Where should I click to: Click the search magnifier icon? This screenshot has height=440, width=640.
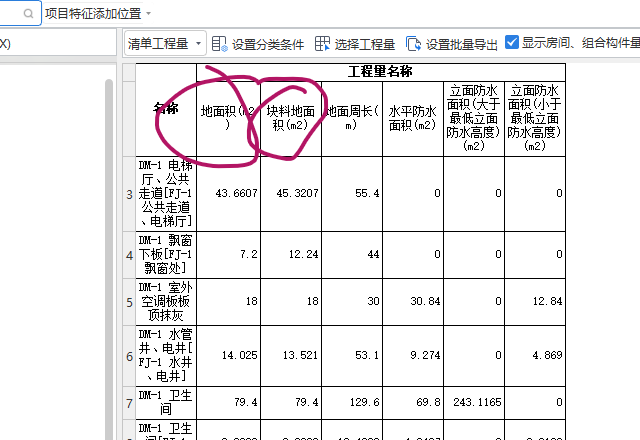coord(28,14)
